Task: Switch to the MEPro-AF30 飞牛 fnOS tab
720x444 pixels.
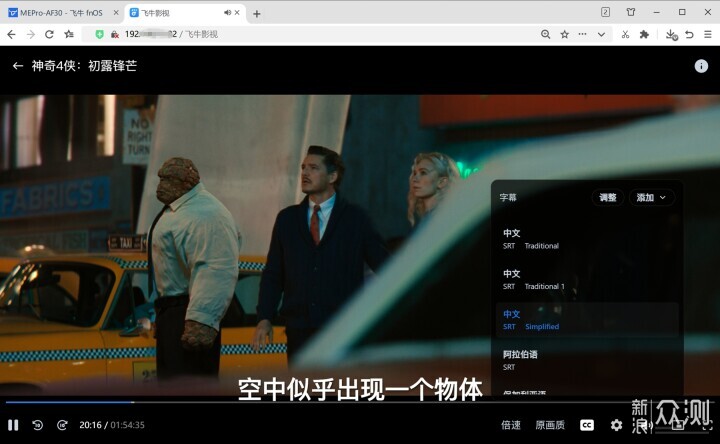Action: (x=61, y=13)
